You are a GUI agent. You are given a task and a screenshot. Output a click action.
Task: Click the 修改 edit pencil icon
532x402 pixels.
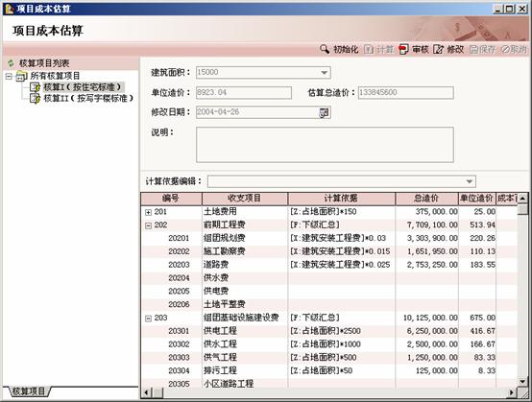pyautogui.click(x=438, y=50)
